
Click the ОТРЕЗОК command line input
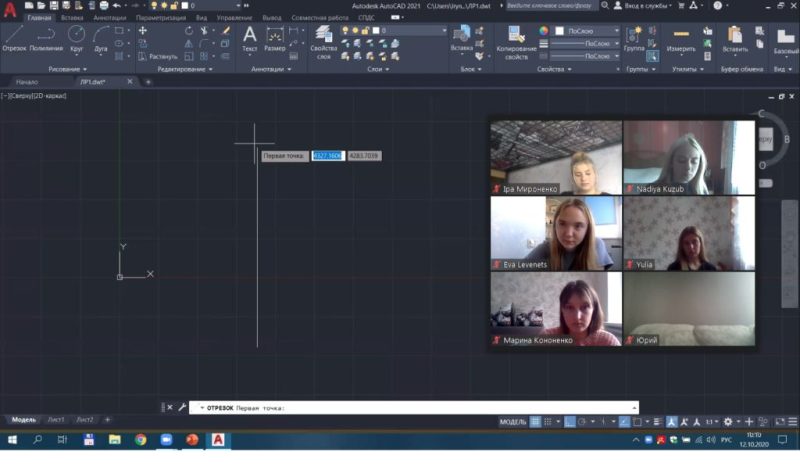414,408
